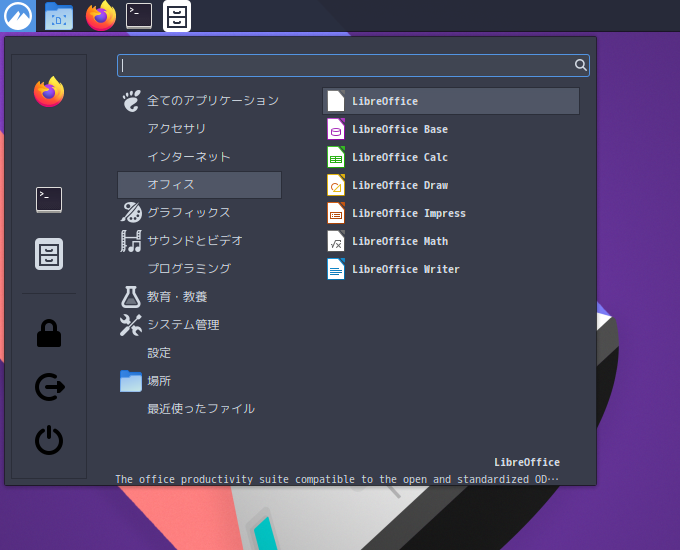680x550 pixels.
Task: Launch LibreOffice Calc
Action: click(451, 157)
